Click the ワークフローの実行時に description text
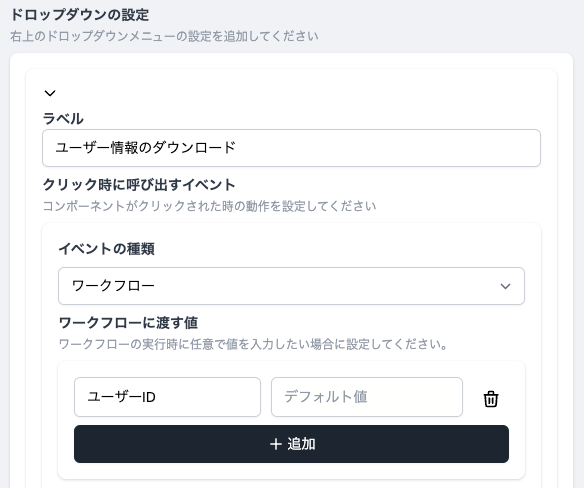This screenshot has width=584, height=488. coord(253,344)
